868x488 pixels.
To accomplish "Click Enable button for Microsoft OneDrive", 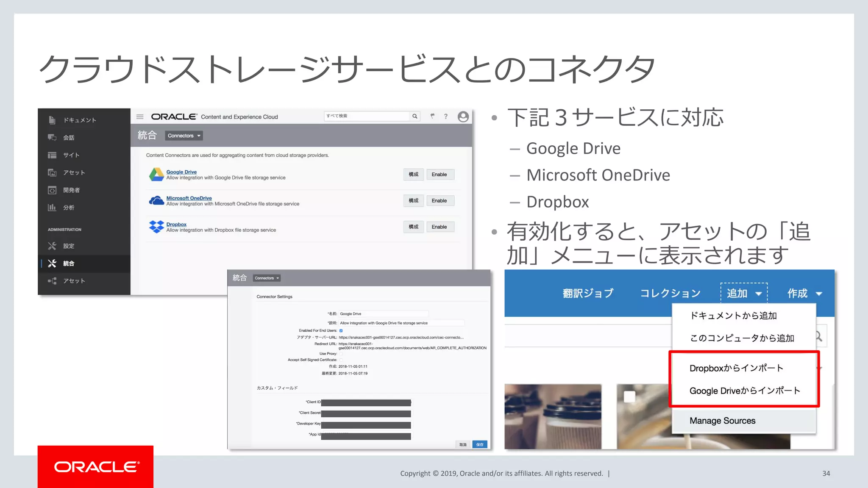I will click(440, 201).
